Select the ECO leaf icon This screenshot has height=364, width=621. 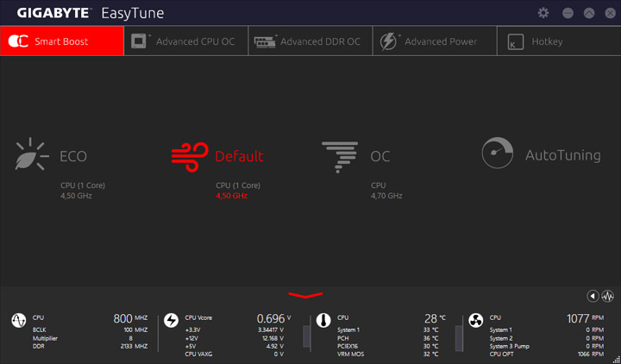pyautogui.click(x=31, y=155)
